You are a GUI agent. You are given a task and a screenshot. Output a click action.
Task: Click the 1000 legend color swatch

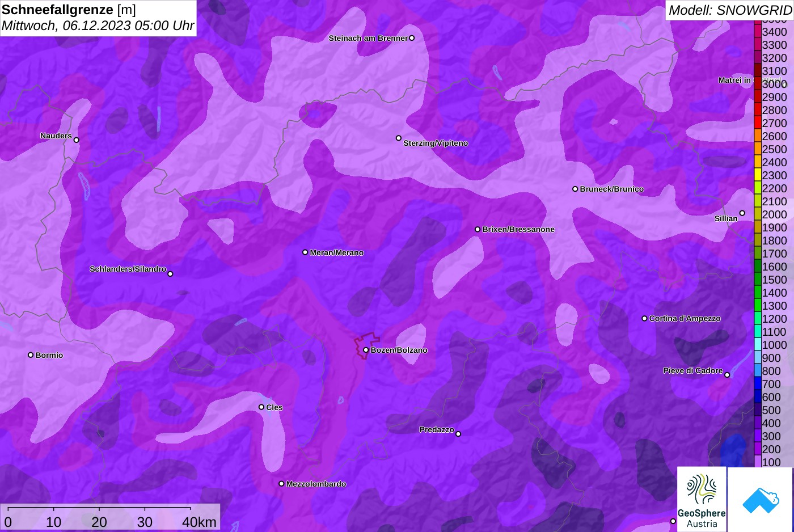[757, 344]
